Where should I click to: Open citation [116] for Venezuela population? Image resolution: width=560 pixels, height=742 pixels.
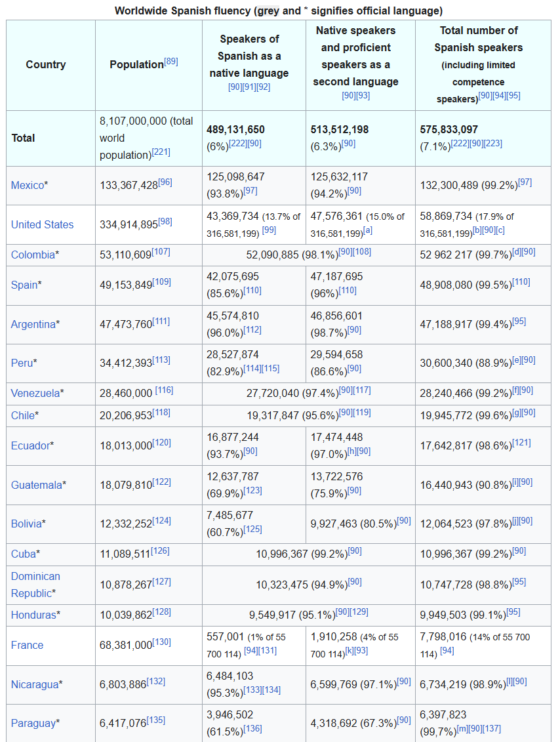pyautogui.click(x=164, y=390)
